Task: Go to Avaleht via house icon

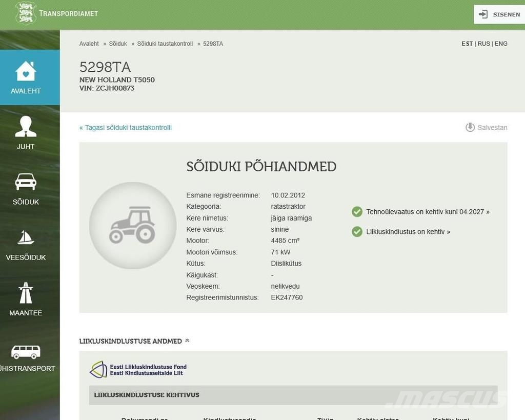Action: click(26, 71)
